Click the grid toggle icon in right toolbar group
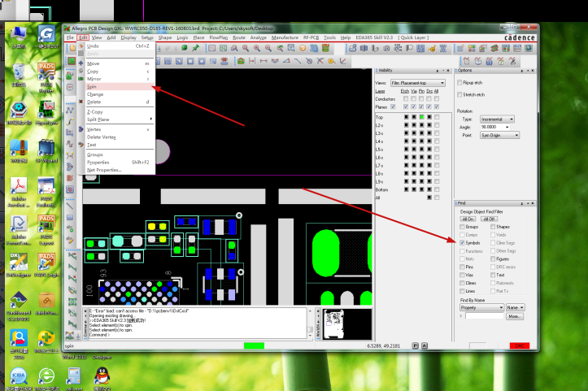The height and width of the screenshot is (391, 588). tap(460, 48)
